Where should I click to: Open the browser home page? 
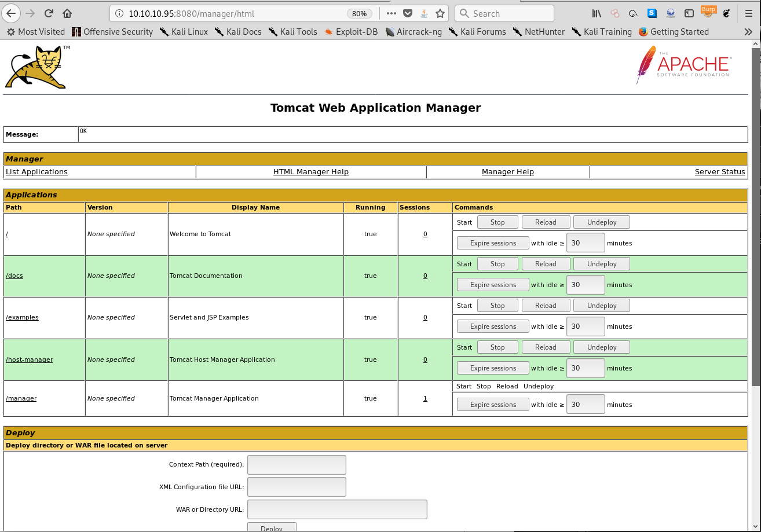68,13
